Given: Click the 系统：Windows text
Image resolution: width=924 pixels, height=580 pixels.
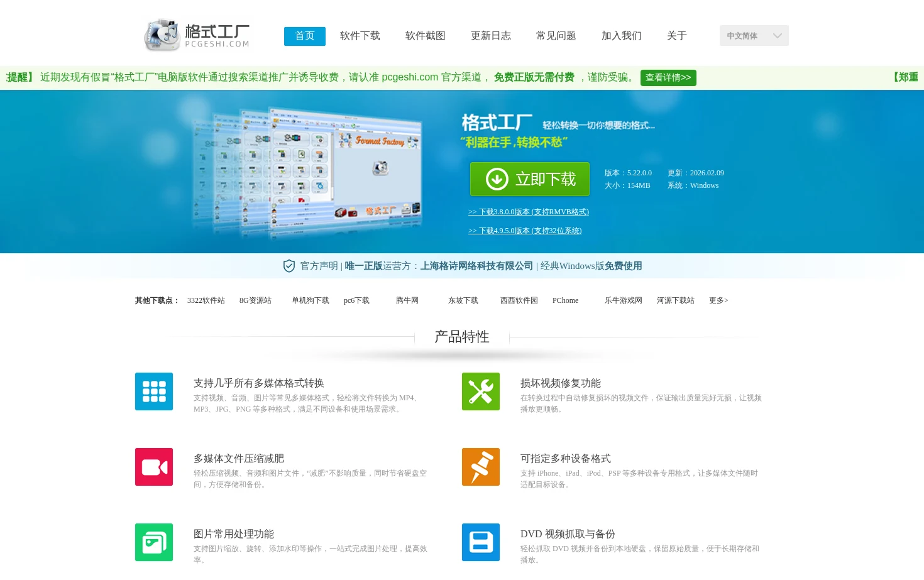Looking at the screenshot, I should click(693, 185).
